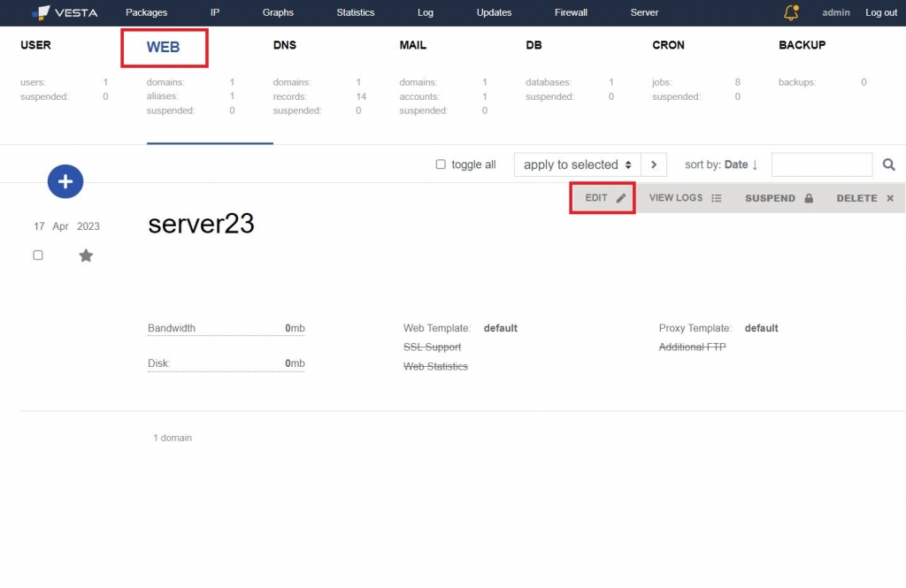
Task: Switch to the USER tab
Action: coord(35,45)
